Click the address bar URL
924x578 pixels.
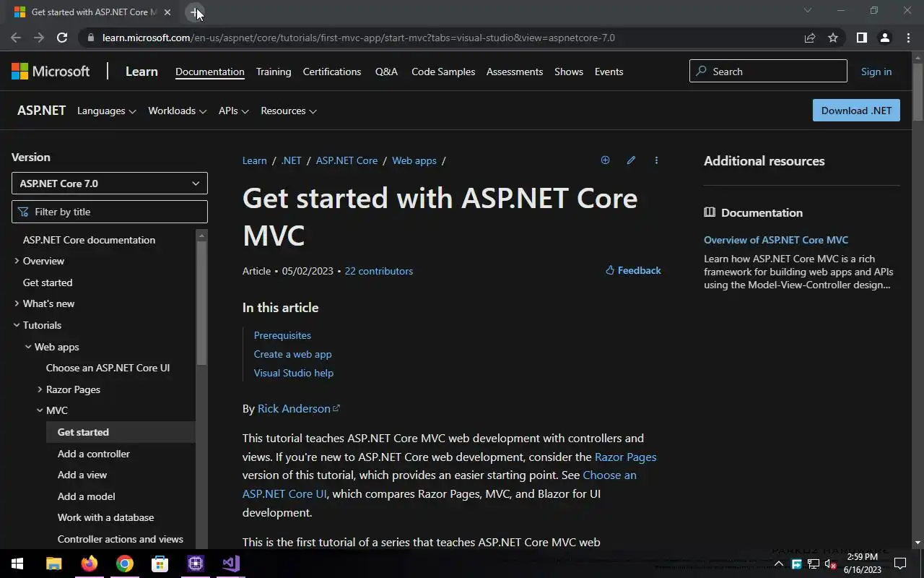(x=359, y=38)
